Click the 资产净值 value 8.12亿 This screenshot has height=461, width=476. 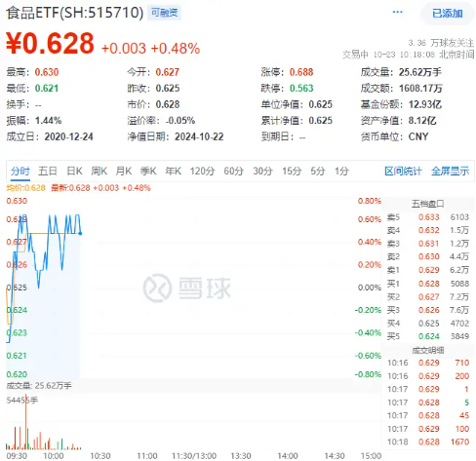(x=422, y=121)
